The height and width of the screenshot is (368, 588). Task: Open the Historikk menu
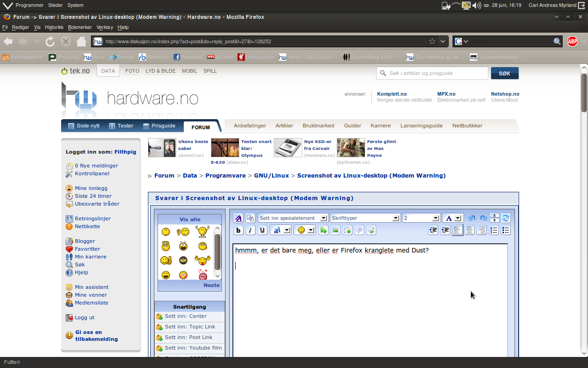[x=54, y=27]
